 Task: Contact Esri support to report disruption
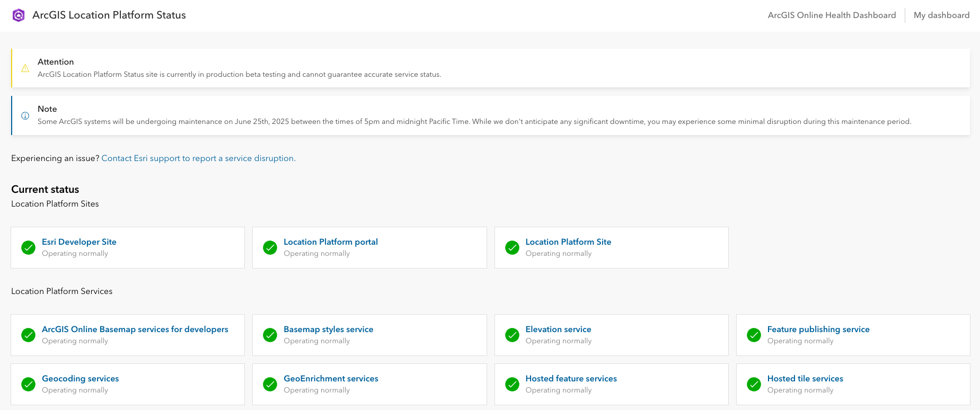click(198, 158)
